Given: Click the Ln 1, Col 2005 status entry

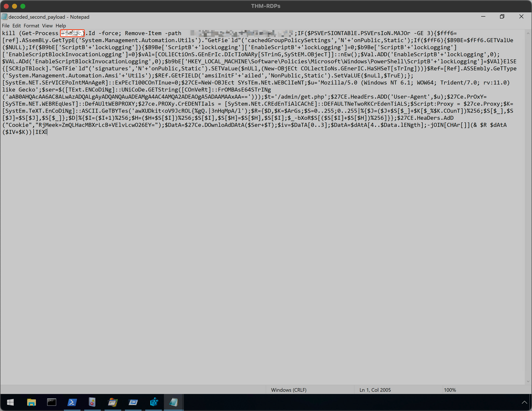Looking at the screenshot, I should [375, 390].
